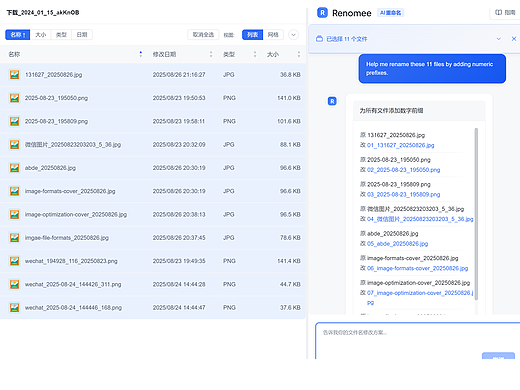Click the Renomee logo icon in header

(322, 13)
